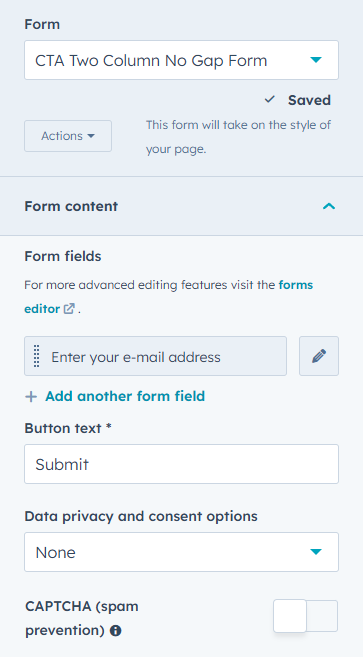Click the CAPTCHA info tooltip icon
Image resolution: width=363 pixels, height=657 pixels.
(x=115, y=631)
